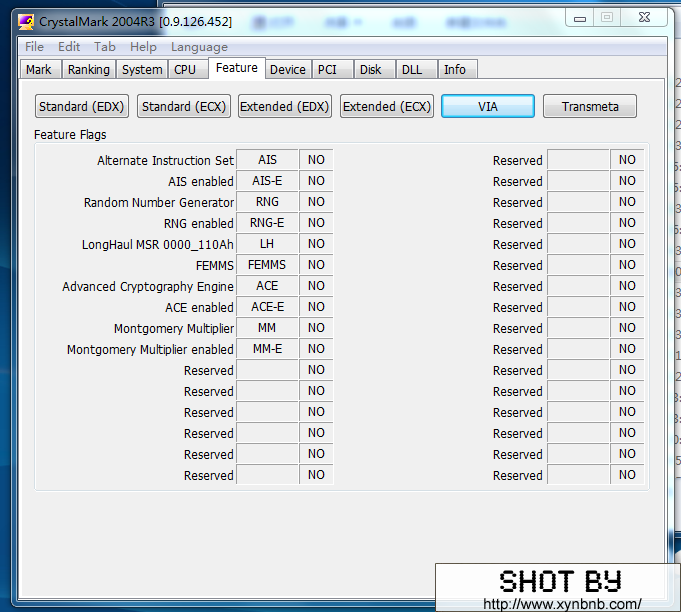Open the File menu
The image size is (681, 612).
coord(34,46)
